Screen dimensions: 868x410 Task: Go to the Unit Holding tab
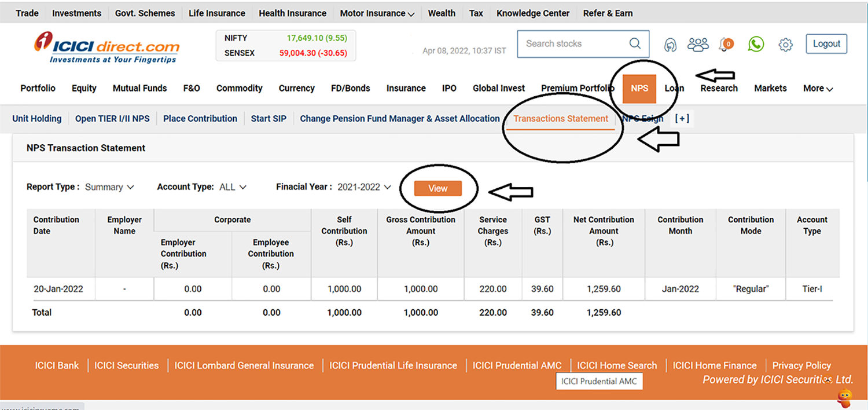(36, 118)
